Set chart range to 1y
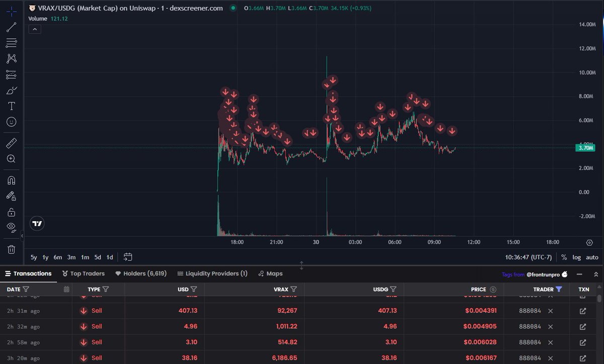Screen dimensions: 604x364 point(45,257)
